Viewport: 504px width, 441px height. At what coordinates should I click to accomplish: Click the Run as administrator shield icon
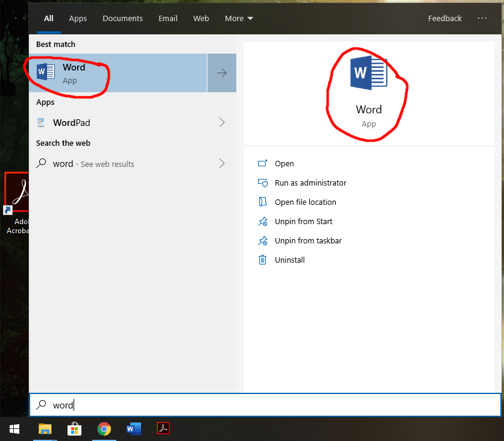click(262, 183)
